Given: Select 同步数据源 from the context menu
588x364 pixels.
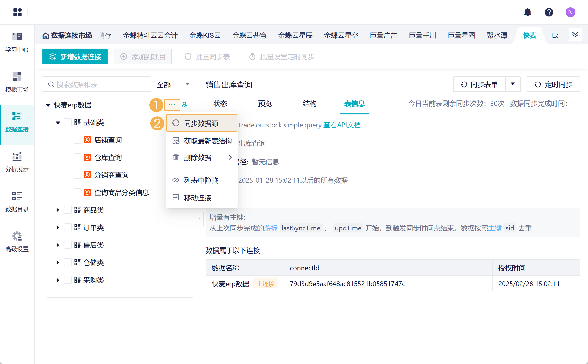Looking at the screenshot, I should pos(201,123).
